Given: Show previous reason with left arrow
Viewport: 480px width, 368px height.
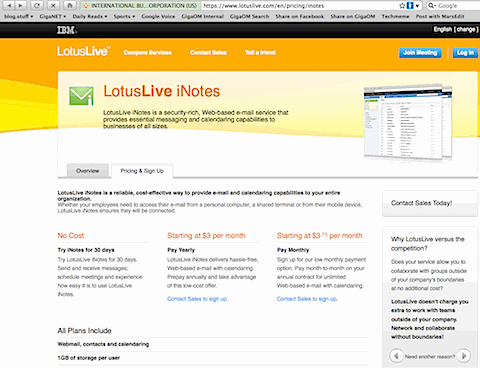Looking at the screenshot, I should click(396, 356).
